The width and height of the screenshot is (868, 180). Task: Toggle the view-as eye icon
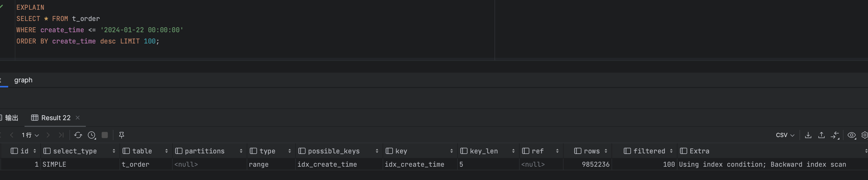pos(851,135)
